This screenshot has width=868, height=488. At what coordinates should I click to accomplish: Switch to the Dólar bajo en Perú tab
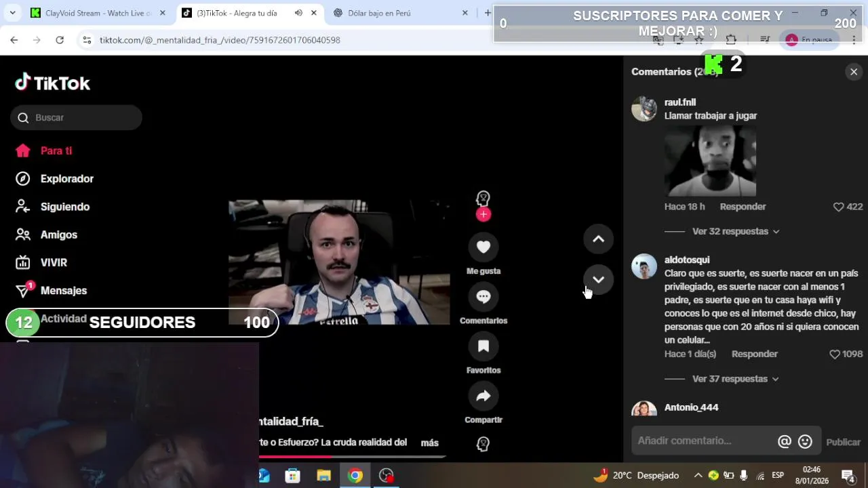(400, 13)
